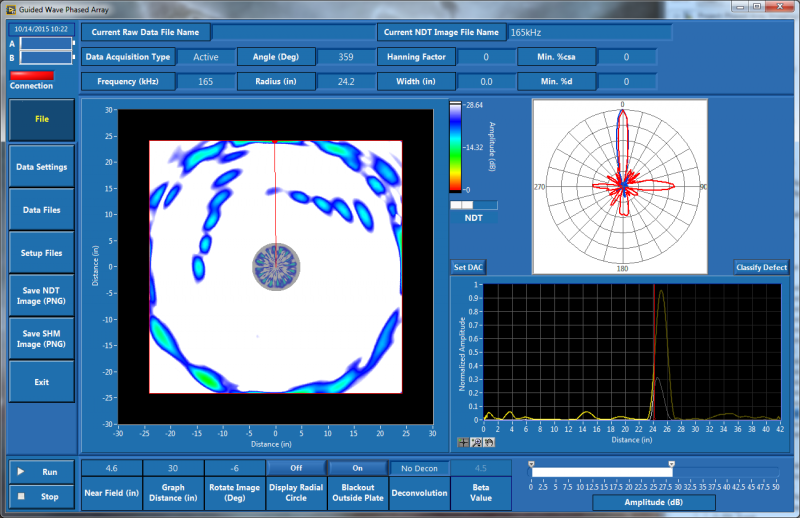The height and width of the screenshot is (518, 800).
Task: Open the Deconvolution selector showing No Decon
Action: click(x=420, y=468)
